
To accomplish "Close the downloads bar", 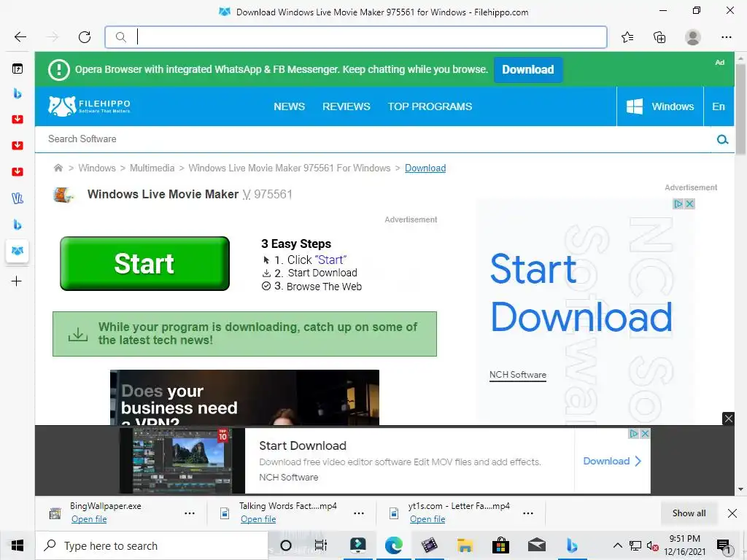I will (732, 513).
